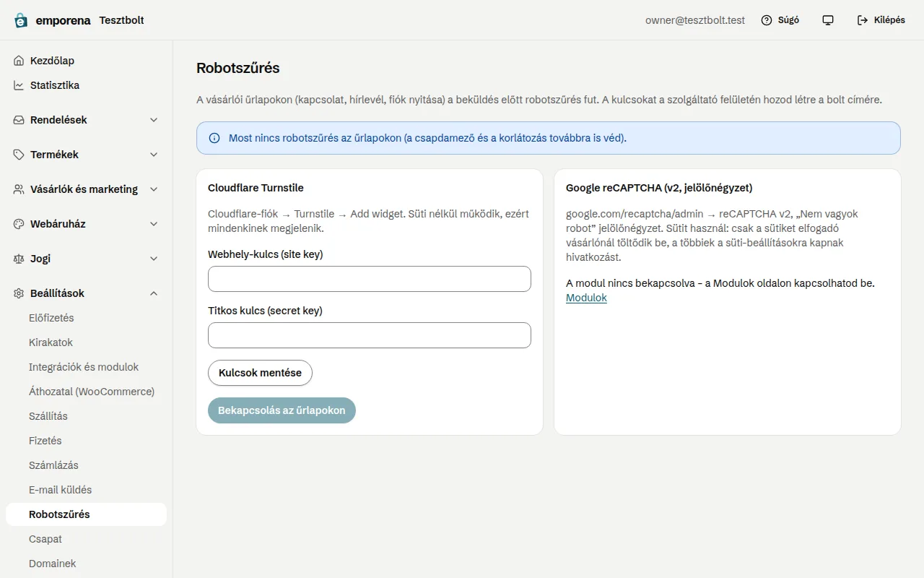Image resolution: width=924 pixels, height=578 pixels.
Task: Open E-mail küldés settings
Action: (x=86, y=490)
